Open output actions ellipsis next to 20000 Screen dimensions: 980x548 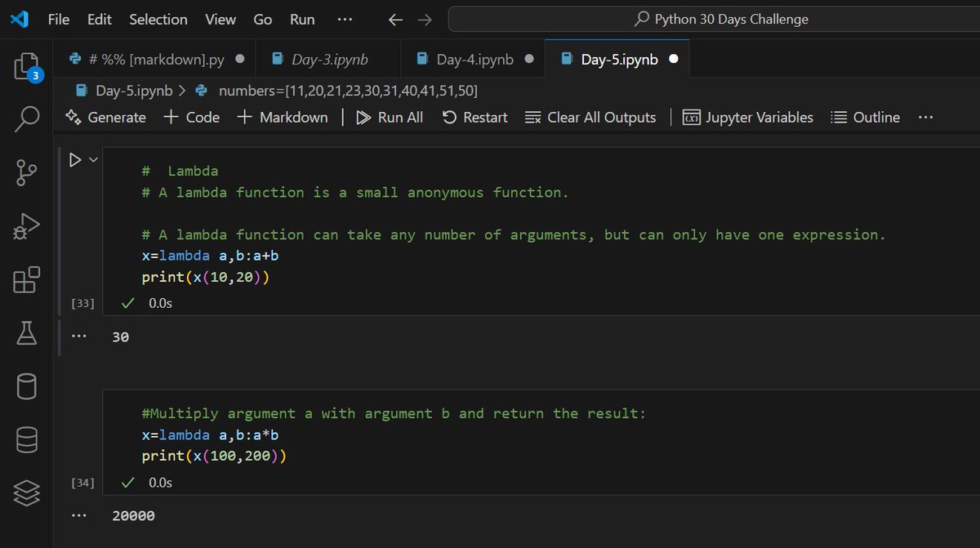(78, 515)
